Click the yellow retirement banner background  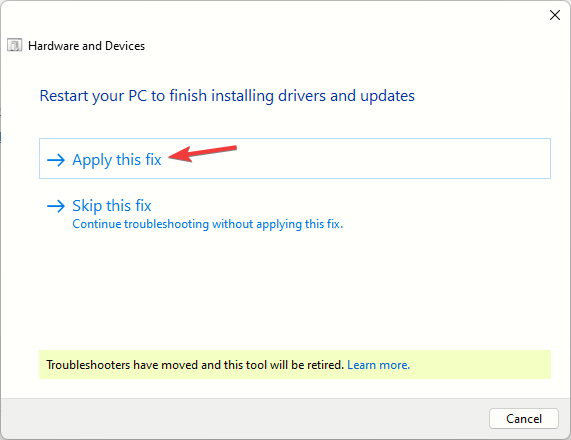pos(481,365)
